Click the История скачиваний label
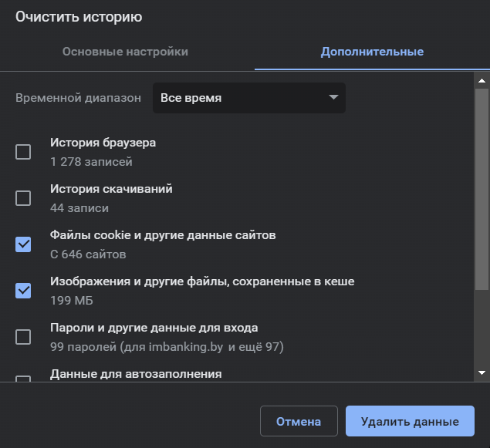 pyautogui.click(x=111, y=189)
